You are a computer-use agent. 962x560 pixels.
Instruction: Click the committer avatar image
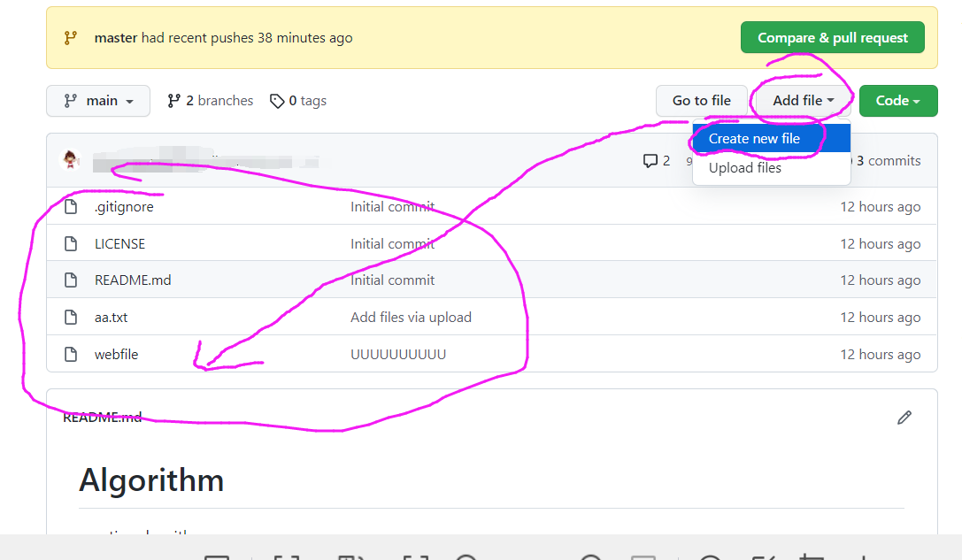(x=71, y=159)
